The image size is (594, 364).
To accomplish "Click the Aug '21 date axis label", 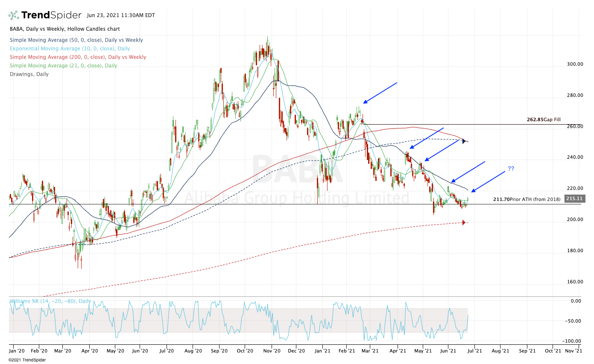I will [x=500, y=351].
